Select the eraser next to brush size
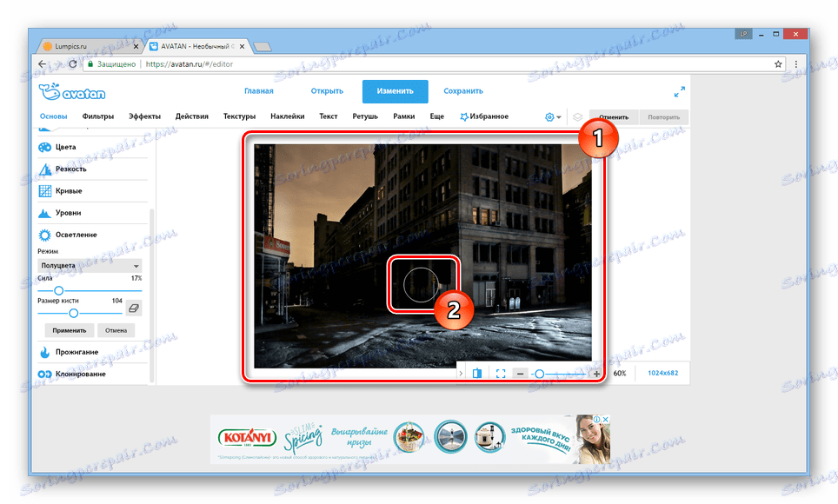The width and height of the screenshot is (838, 504). [x=134, y=308]
